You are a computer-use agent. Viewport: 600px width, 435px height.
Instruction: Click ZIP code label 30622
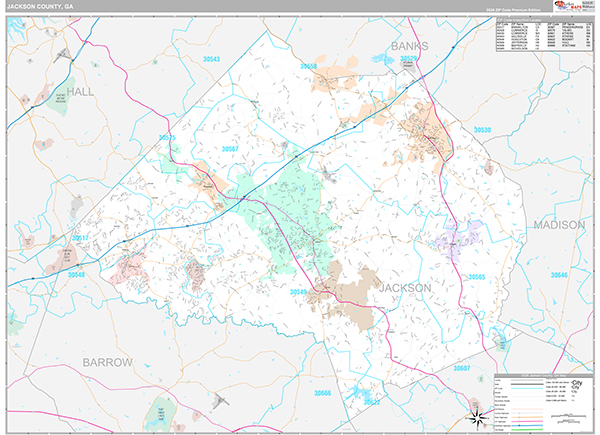click(x=372, y=402)
